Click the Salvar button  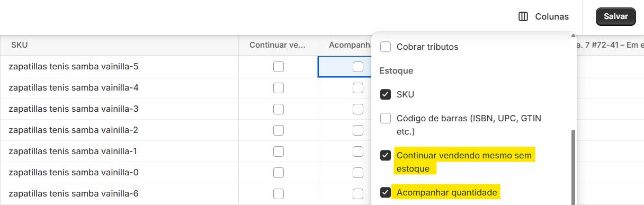(x=615, y=16)
